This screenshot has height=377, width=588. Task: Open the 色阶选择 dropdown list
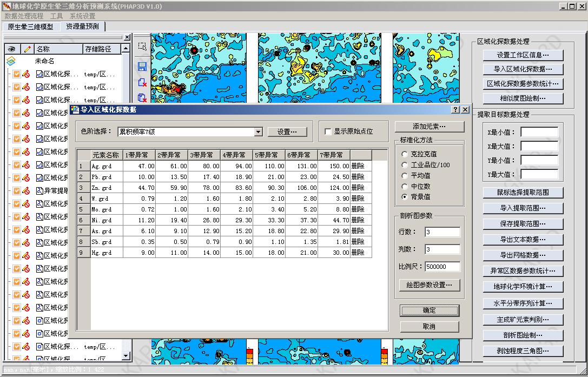259,131
